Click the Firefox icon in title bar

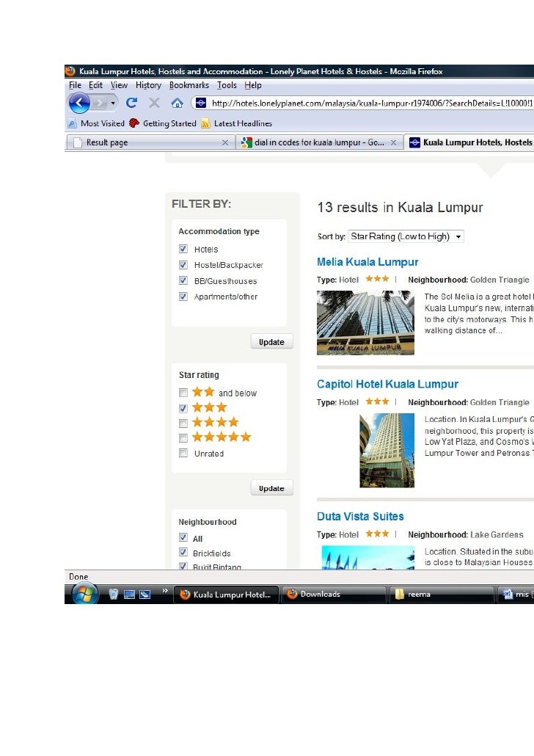(71, 71)
